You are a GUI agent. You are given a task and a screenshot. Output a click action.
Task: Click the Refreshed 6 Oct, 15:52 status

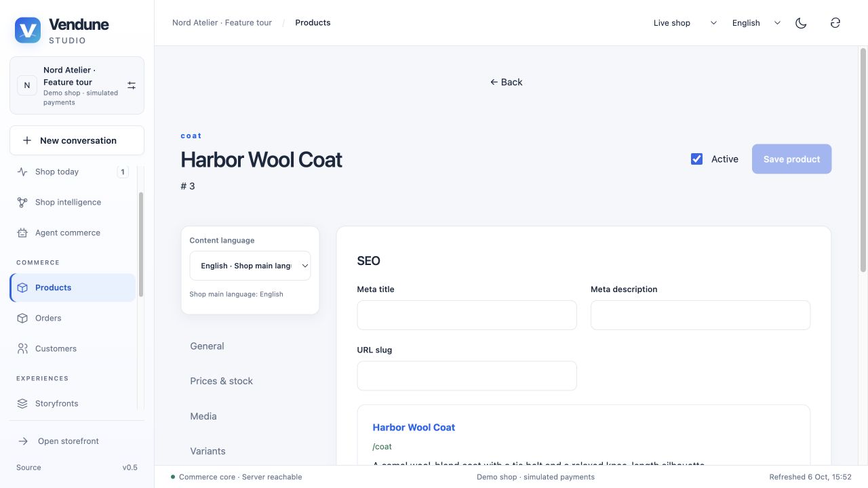click(x=810, y=477)
